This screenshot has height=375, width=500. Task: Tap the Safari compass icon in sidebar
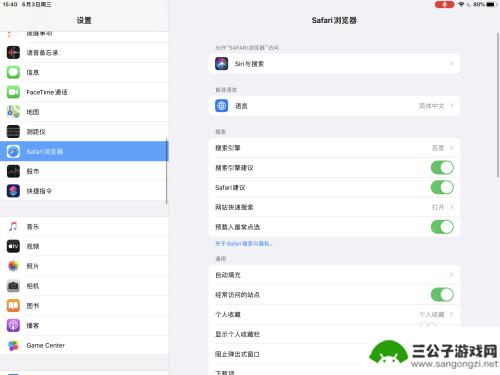pyautogui.click(x=13, y=151)
